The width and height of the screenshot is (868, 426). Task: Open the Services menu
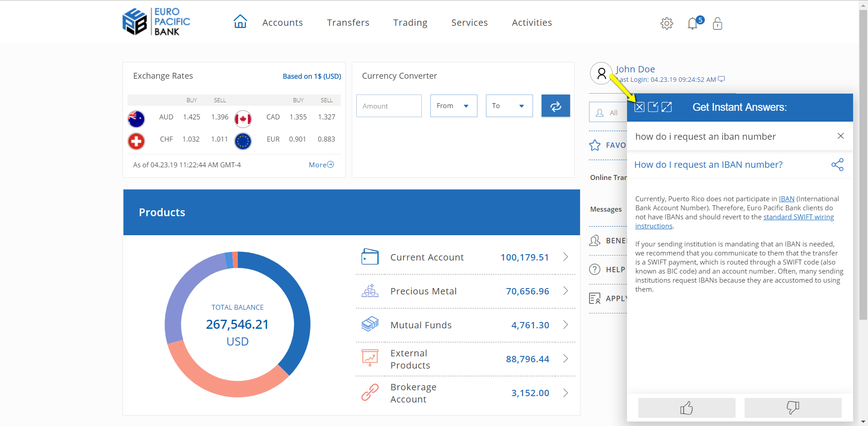pyautogui.click(x=469, y=23)
